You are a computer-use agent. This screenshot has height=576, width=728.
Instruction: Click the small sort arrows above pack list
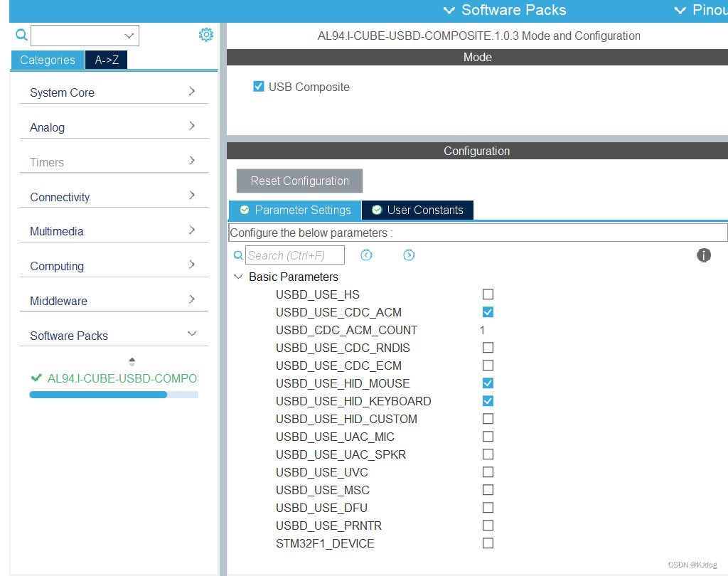[x=132, y=362]
